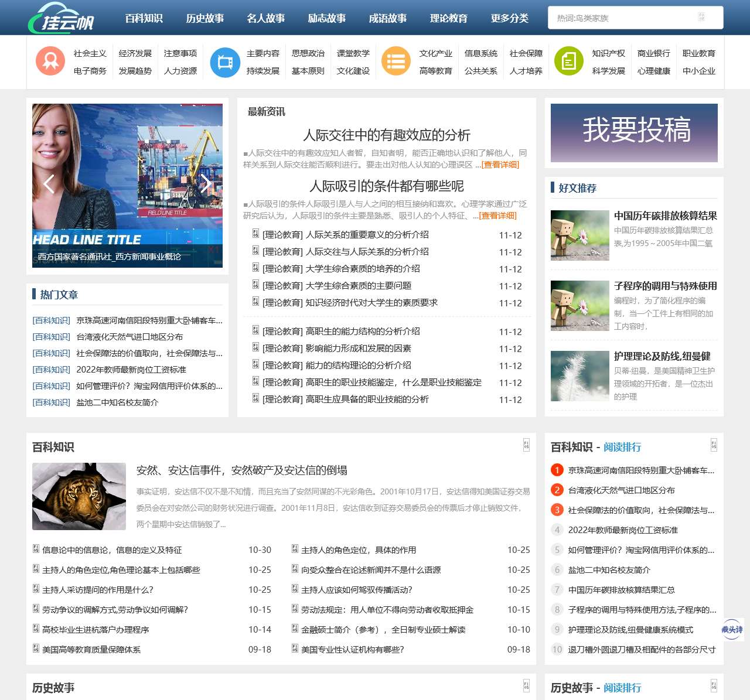
Task: Click the icon beside 高职生的能力结构的分析介绍
Action: click(255, 330)
